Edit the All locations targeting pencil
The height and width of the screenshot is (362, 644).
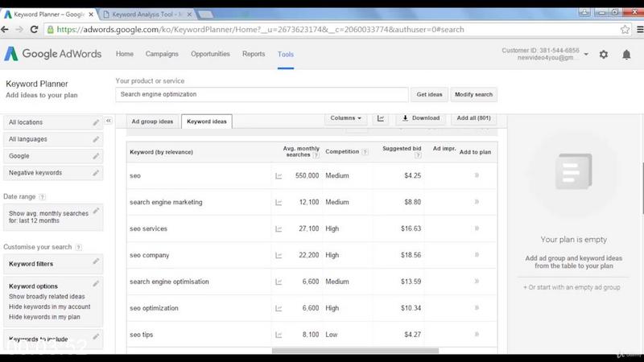96,122
